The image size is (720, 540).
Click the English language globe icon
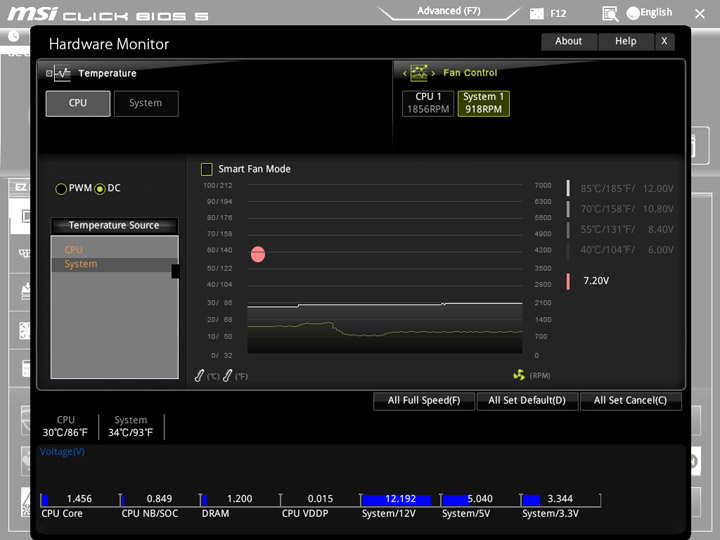click(633, 13)
